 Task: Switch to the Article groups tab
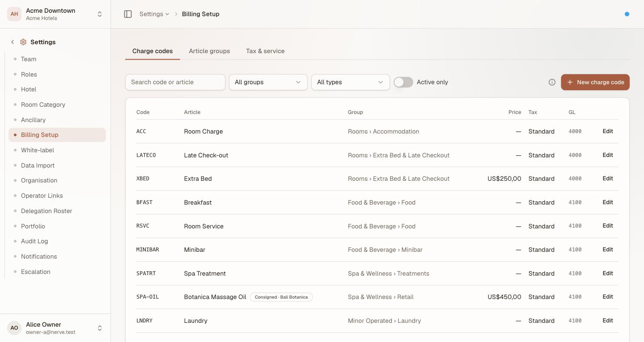tap(209, 51)
